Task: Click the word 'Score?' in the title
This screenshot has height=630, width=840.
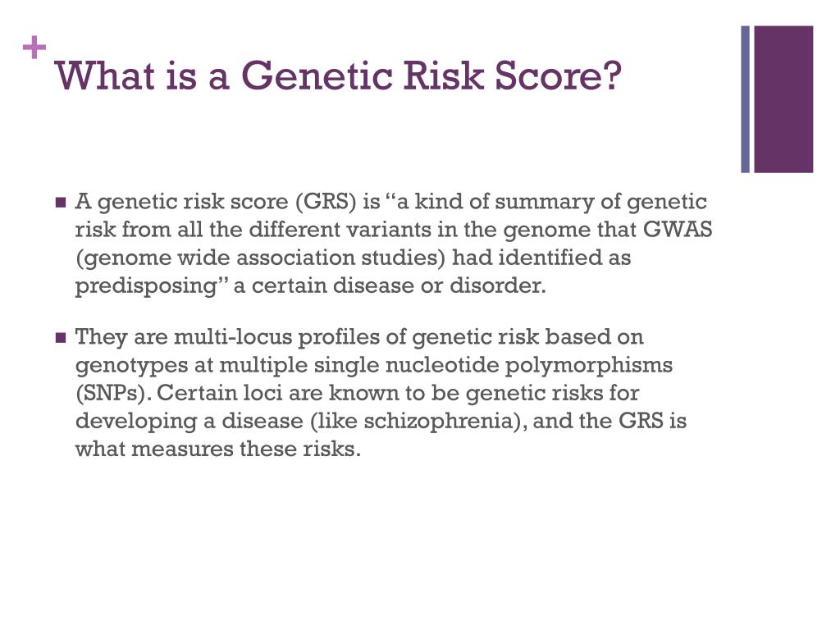Action: (x=558, y=75)
